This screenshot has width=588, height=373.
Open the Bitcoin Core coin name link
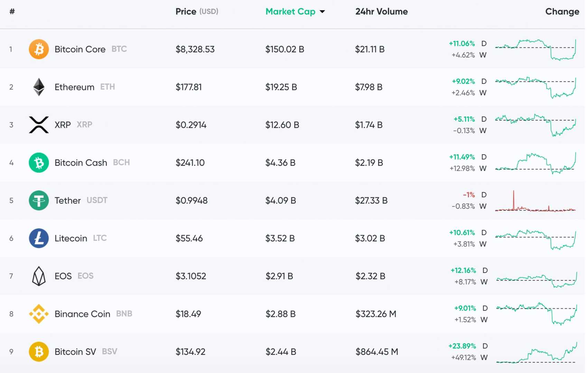point(80,49)
